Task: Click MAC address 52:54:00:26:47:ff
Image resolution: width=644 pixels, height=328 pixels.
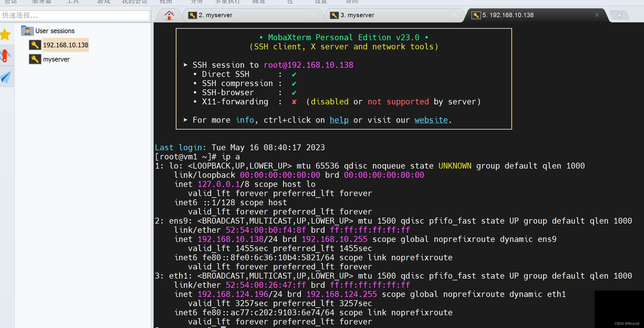Action: point(266,285)
